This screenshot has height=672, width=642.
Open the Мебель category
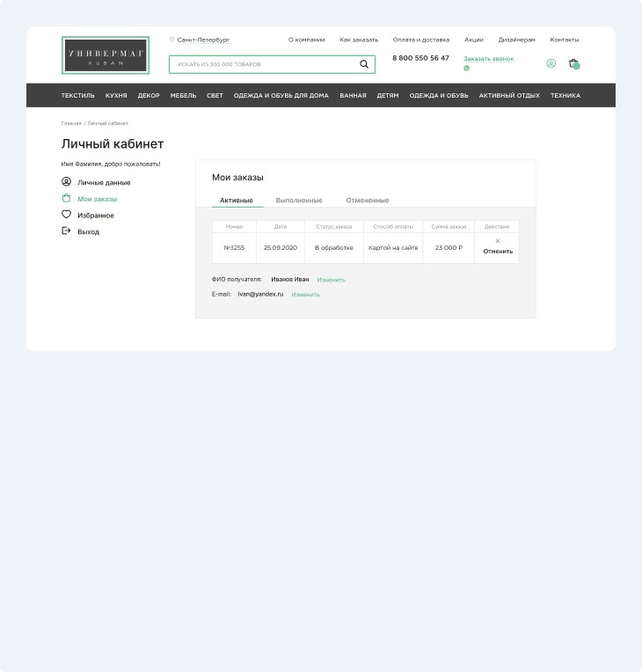coord(184,96)
